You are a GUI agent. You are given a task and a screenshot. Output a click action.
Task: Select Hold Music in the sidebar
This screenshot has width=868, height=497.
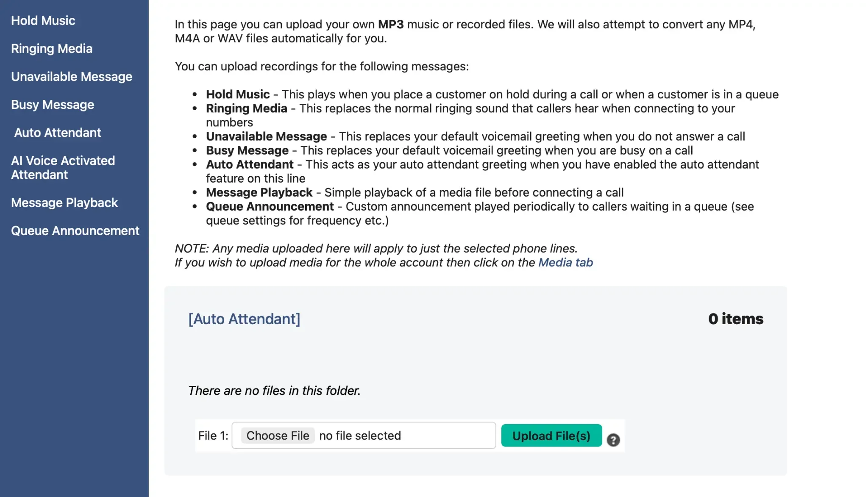click(43, 20)
